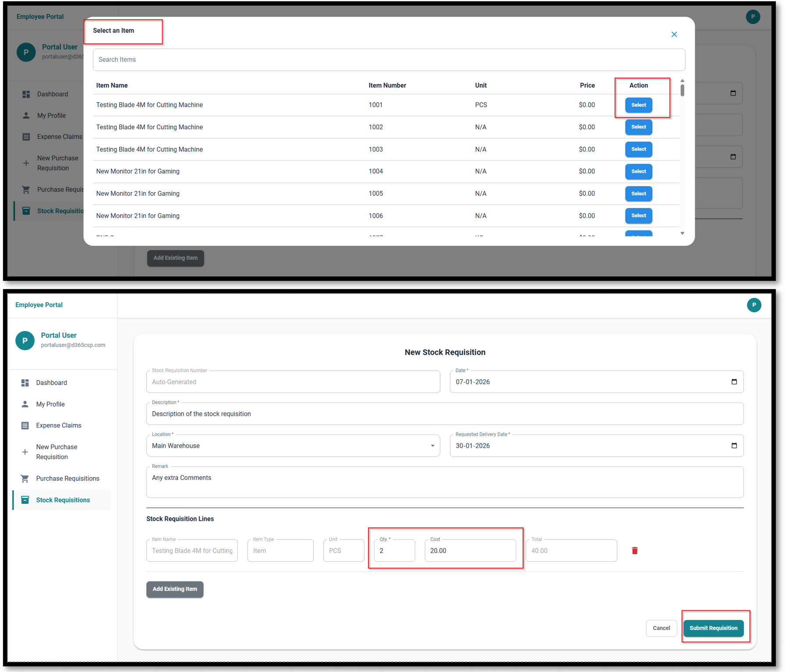Open calendar icon for Requested Delivery Date 30-01-2026
Image resolution: width=785 pixels, height=672 pixels.
pos(734,446)
